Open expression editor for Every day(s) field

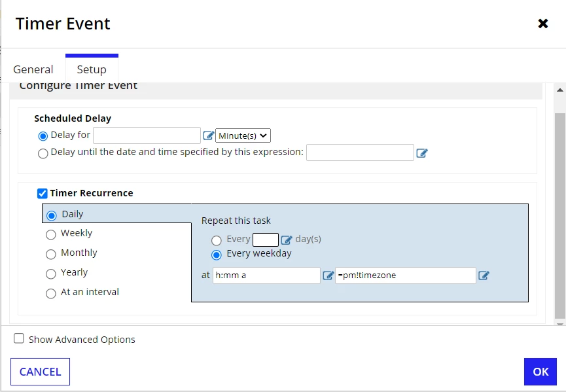[x=287, y=240]
